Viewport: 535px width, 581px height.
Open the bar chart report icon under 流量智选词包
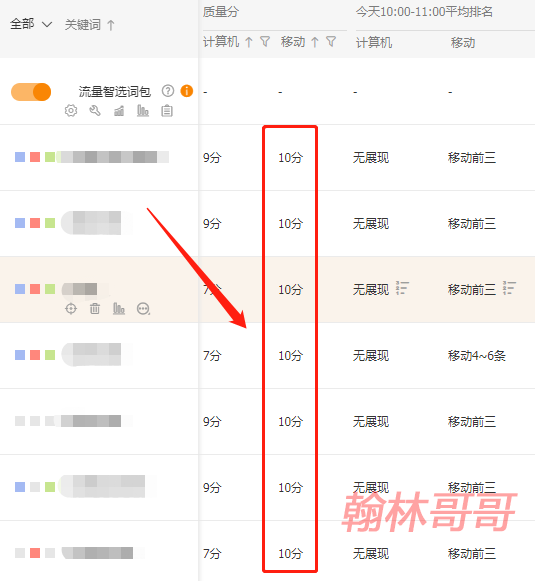pos(143,110)
